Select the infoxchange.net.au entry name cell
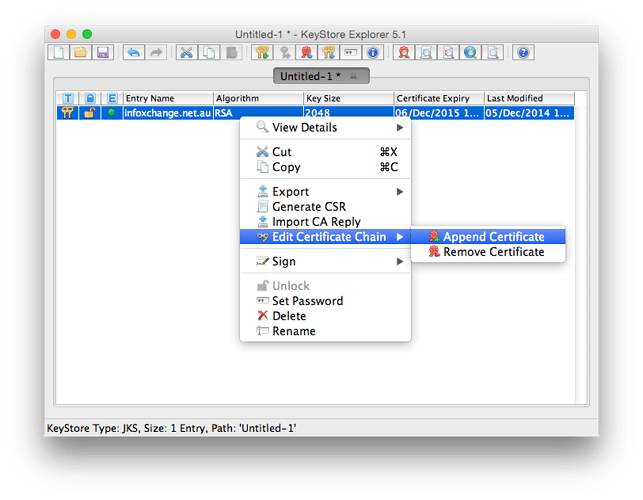 pos(168,113)
